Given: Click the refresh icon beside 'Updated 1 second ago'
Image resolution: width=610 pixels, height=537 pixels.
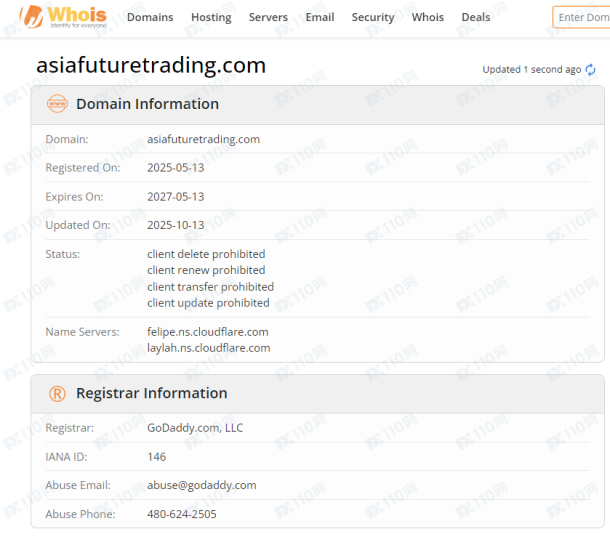Looking at the screenshot, I should 591,70.
